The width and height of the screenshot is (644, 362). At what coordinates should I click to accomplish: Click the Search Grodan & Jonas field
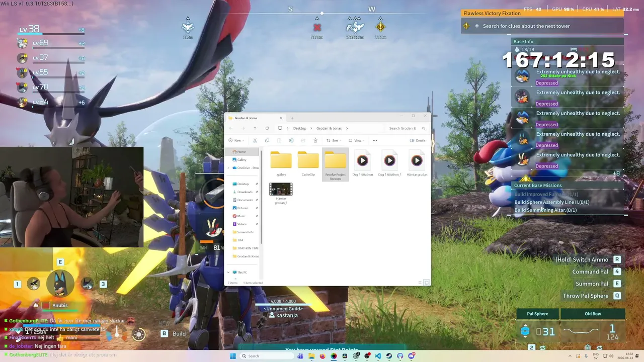point(407,128)
